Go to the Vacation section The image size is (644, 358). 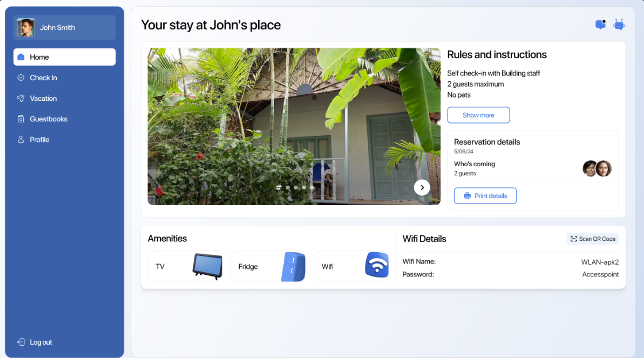coord(43,98)
